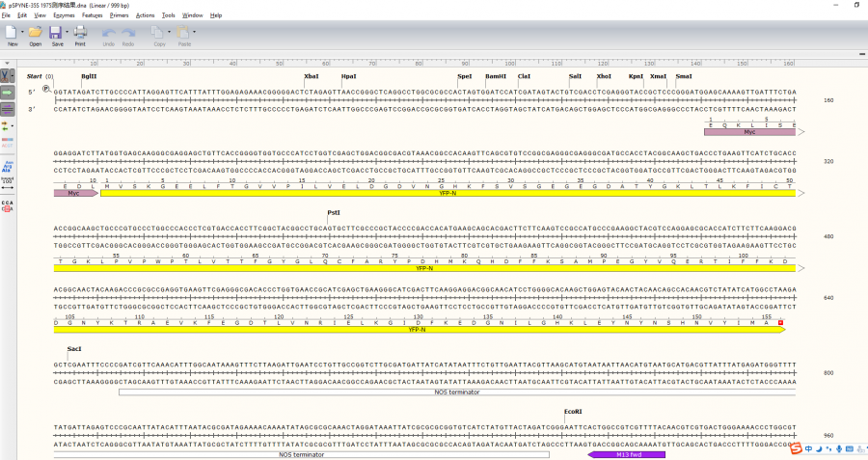Click the Undo arrow icon
Image resolution: width=868 pixels, height=460 pixels.
(x=108, y=33)
